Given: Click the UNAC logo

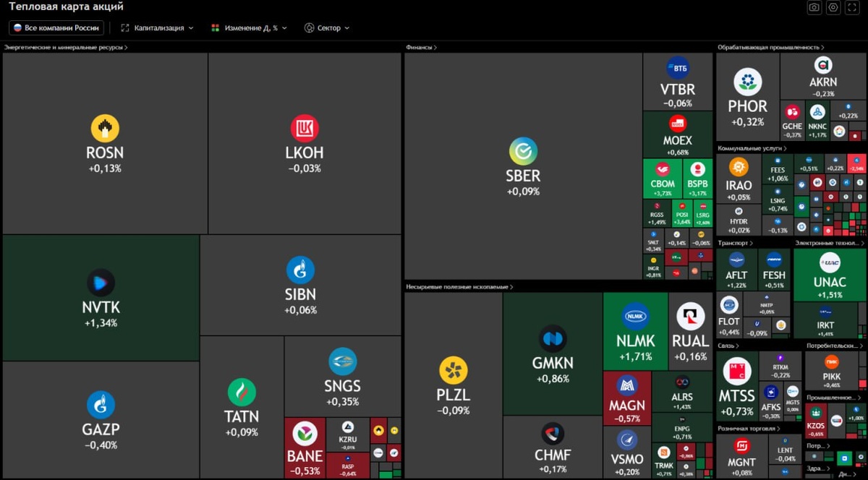Looking at the screenshot, I should [830, 262].
